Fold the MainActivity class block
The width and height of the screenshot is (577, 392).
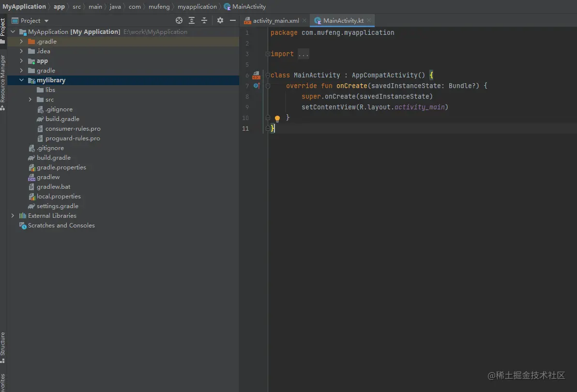(x=268, y=75)
